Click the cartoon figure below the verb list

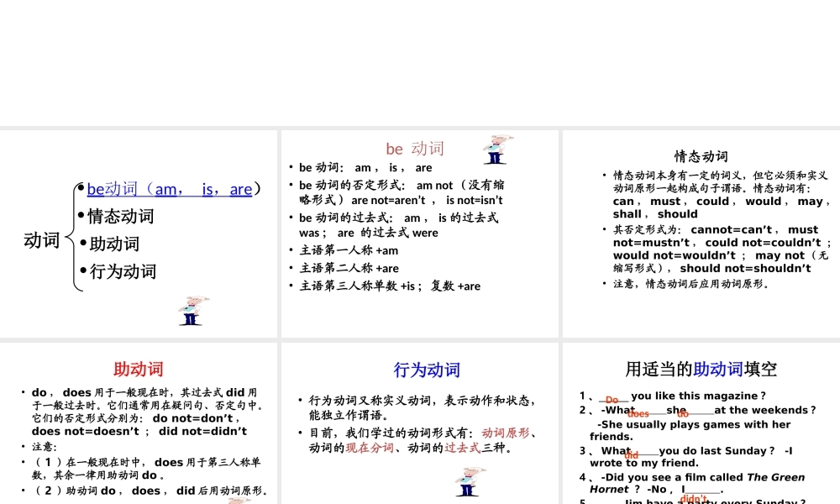point(192,310)
